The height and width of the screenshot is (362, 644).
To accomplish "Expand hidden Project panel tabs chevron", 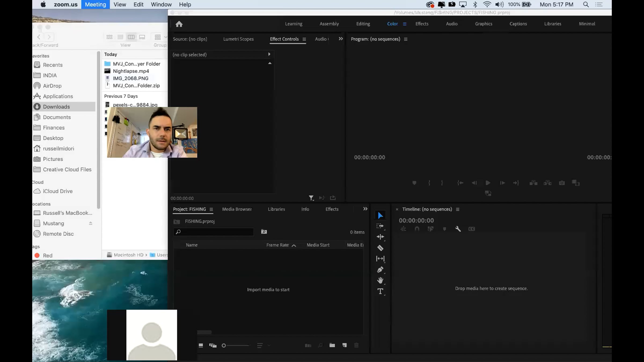I will pyautogui.click(x=365, y=209).
